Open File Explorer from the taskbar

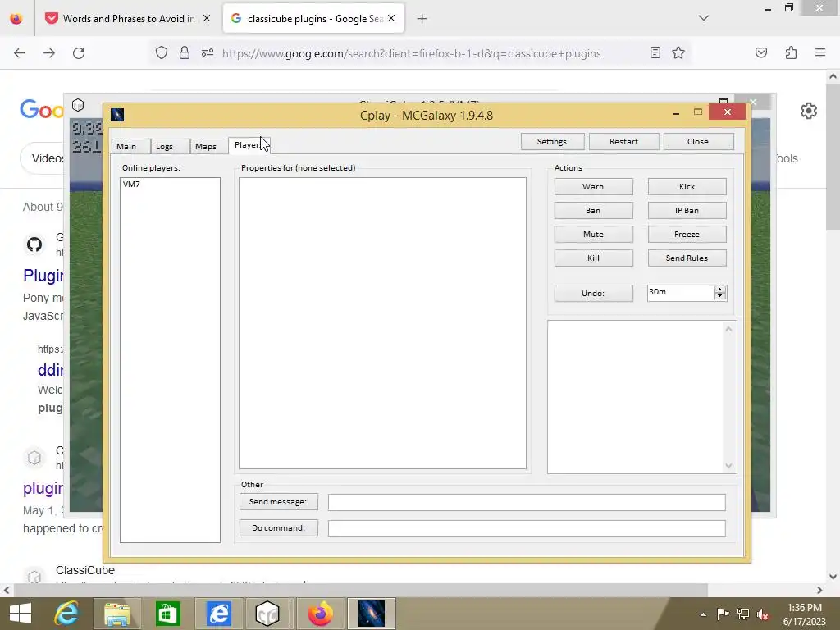tap(116, 614)
